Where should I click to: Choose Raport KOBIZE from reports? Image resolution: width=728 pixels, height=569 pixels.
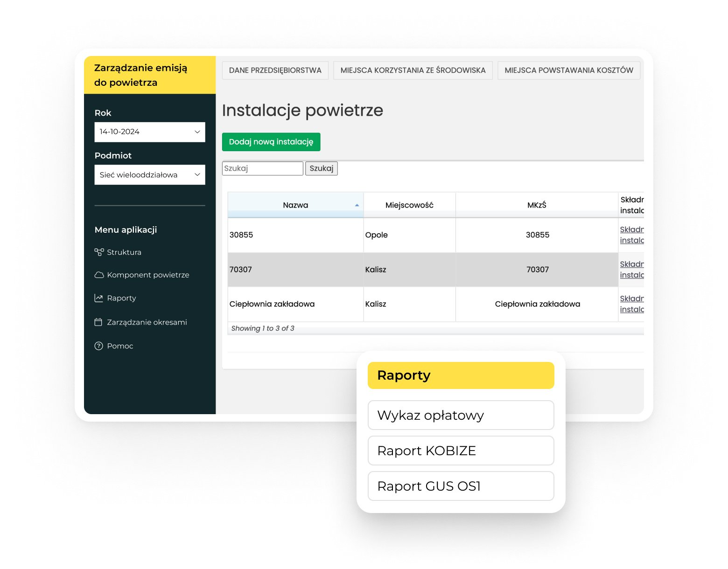click(461, 451)
